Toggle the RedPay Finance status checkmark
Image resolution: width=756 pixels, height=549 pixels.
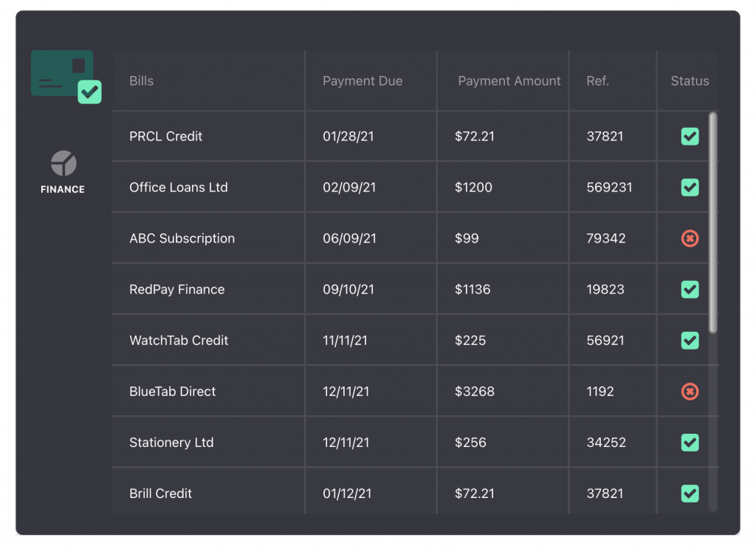point(690,290)
